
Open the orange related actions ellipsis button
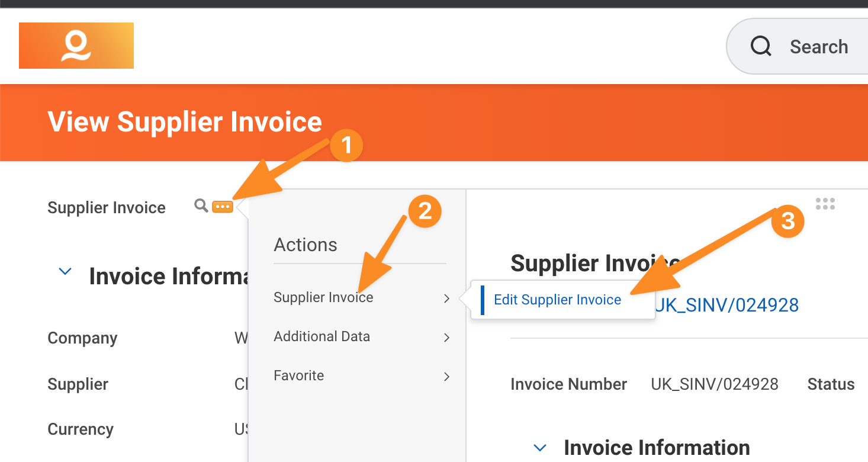coord(223,207)
